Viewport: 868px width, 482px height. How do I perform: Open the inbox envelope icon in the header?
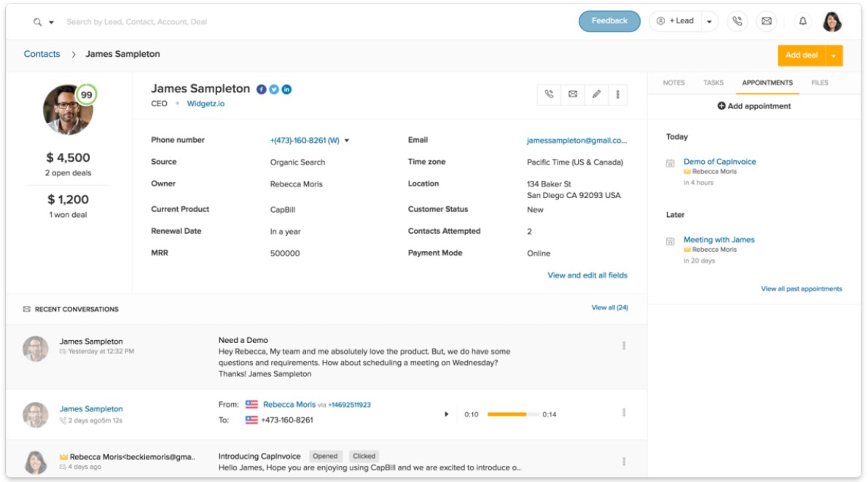[767, 22]
